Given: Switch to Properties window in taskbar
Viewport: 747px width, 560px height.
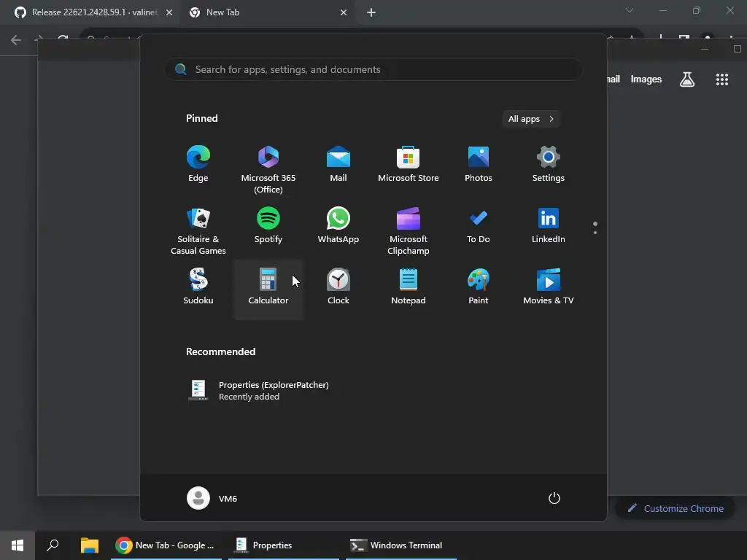Looking at the screenshot, I should tap(284, 545).
